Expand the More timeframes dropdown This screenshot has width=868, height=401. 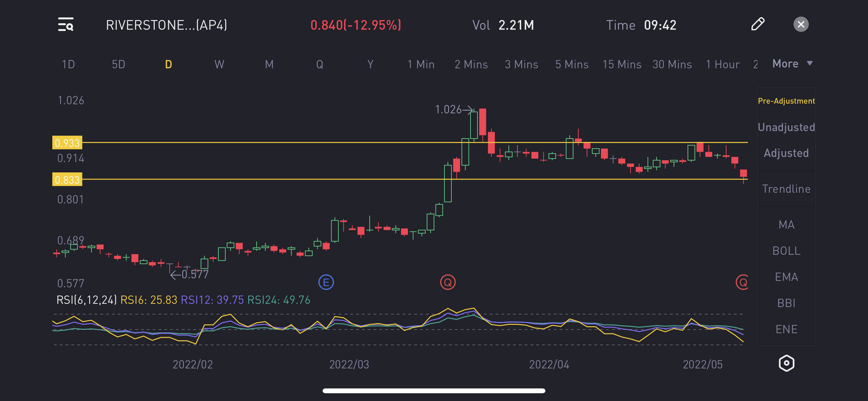tap(785, 64)
